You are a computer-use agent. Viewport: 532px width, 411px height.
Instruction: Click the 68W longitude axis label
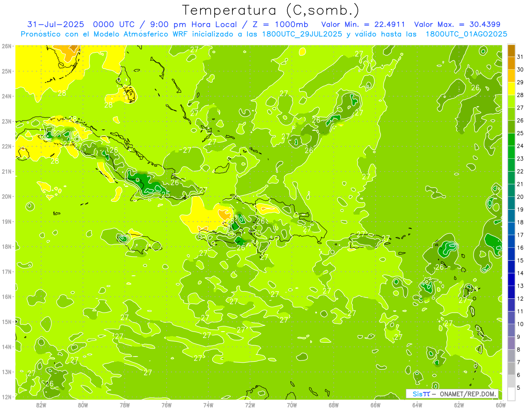(334, 405)
